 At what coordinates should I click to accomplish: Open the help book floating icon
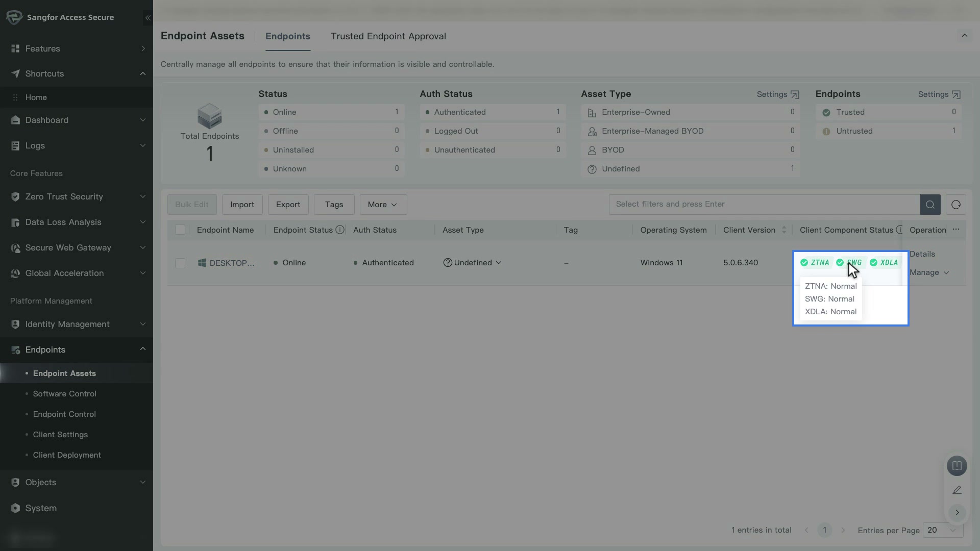pos(957,466)
